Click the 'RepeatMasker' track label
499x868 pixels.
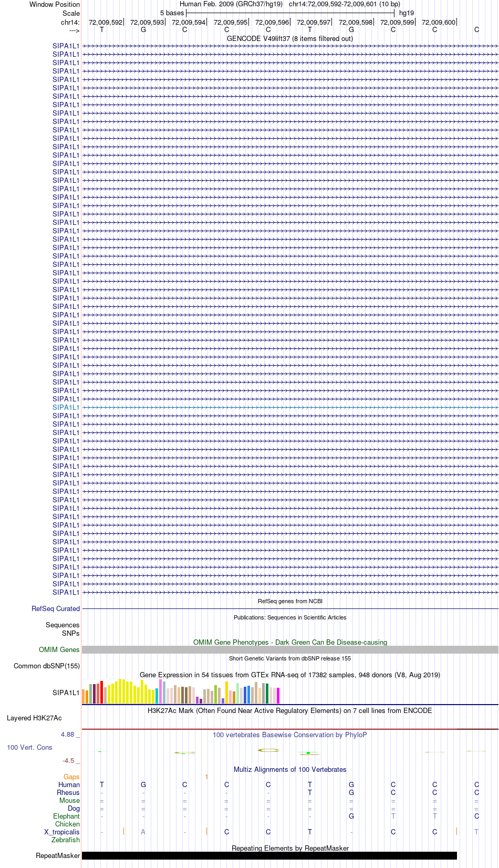[58, 855]
